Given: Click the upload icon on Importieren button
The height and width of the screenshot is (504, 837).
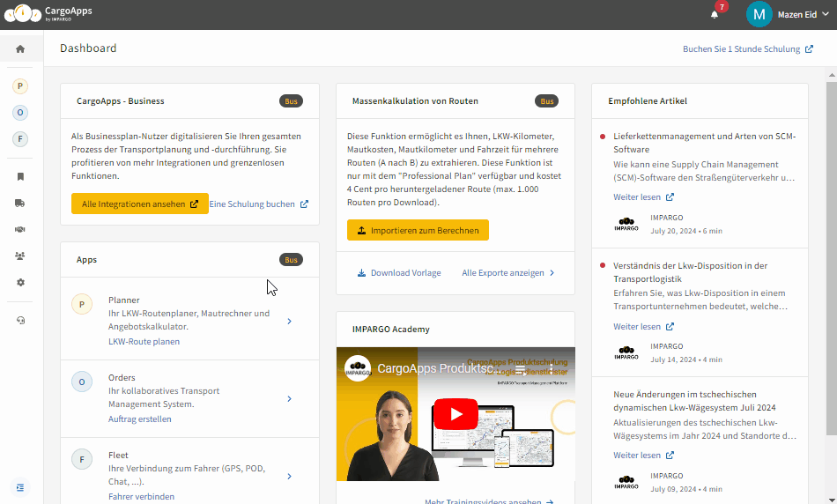Looking at the screenshot, I should click(x=361, y=230).
